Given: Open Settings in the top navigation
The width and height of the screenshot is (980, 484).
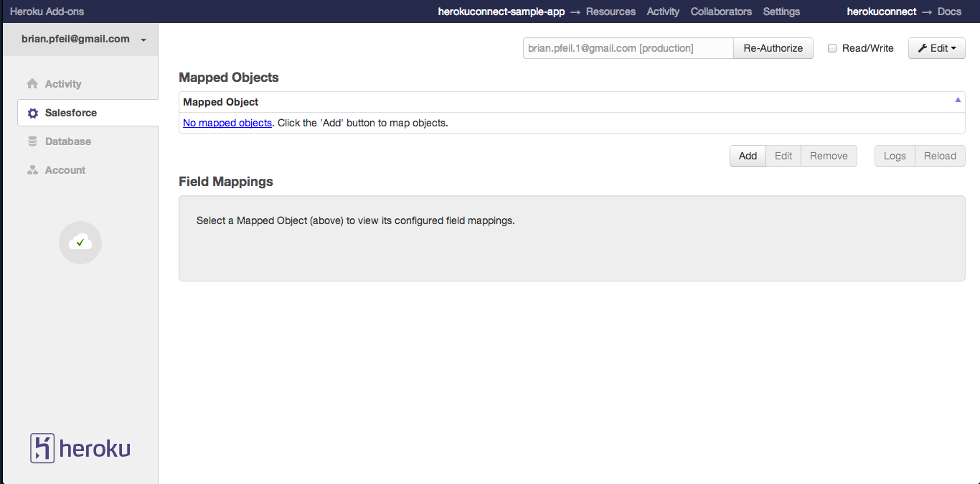Looking at the screenshot, I should pos(781,11).
